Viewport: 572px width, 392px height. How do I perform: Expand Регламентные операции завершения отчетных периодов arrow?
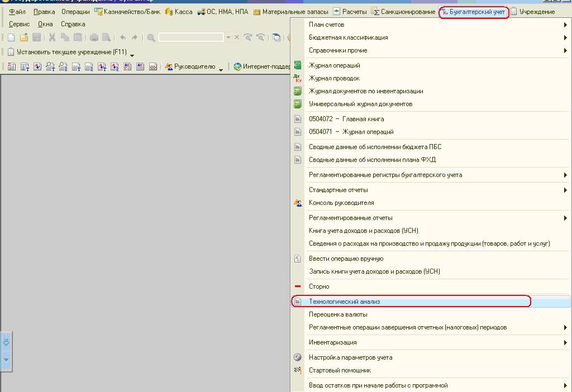click(565, 327)
